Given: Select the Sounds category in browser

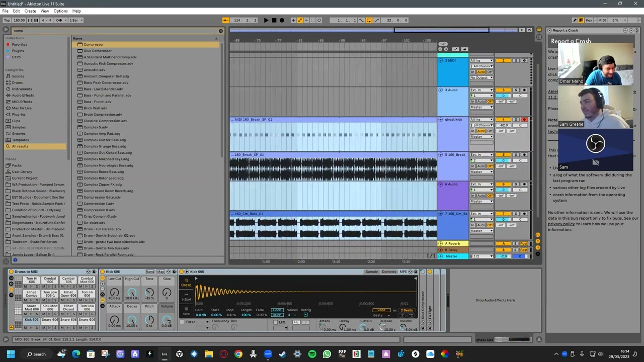Looking at the screenshot, I should tap(18, 76).
